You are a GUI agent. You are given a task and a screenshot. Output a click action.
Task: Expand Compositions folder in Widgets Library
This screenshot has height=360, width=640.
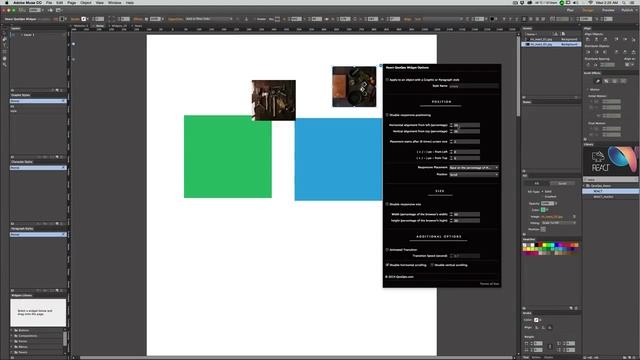[x=12, y=336]
